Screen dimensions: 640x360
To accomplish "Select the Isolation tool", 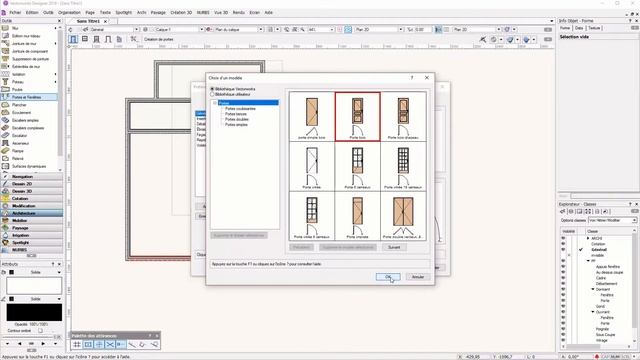I will click(x=29, y=74).
